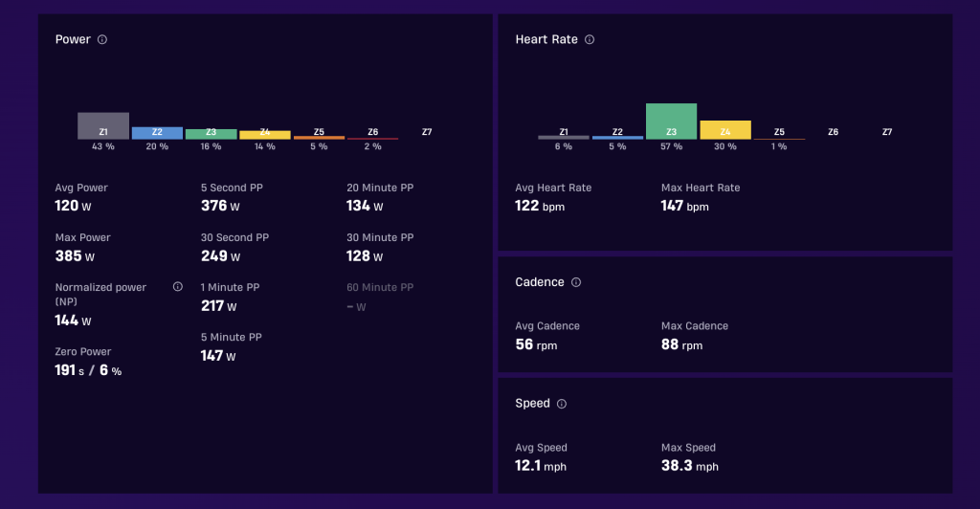The height and width of the screenshot is (509, 980).
Task: Select the Power Z5 orange bar
Action: pos(319,138)
